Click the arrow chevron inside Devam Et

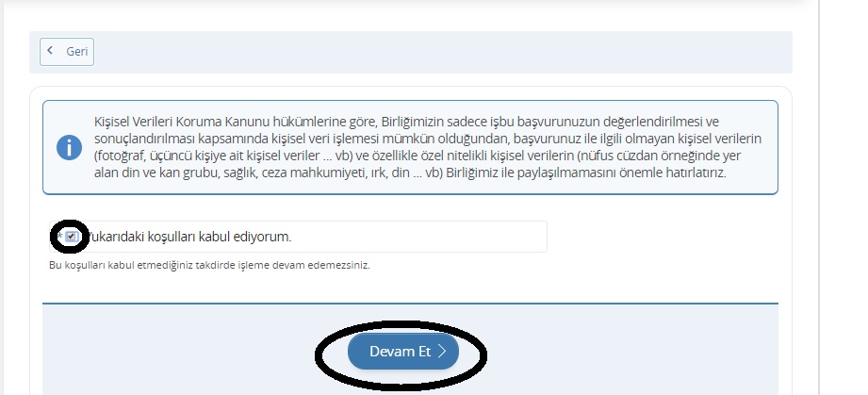(441, 352)
